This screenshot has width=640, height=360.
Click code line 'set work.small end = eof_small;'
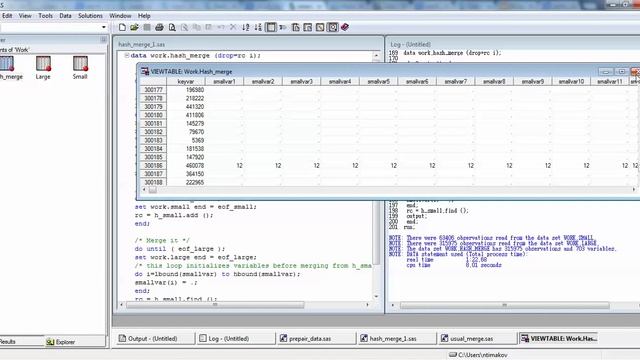point(196,207)
